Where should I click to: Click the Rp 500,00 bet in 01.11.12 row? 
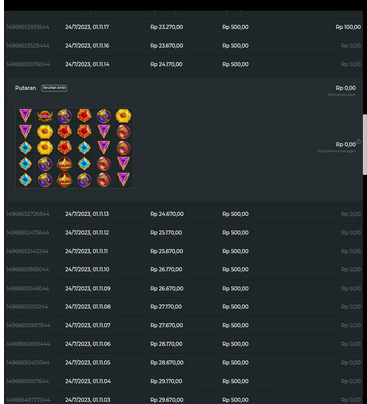point(235,233)
